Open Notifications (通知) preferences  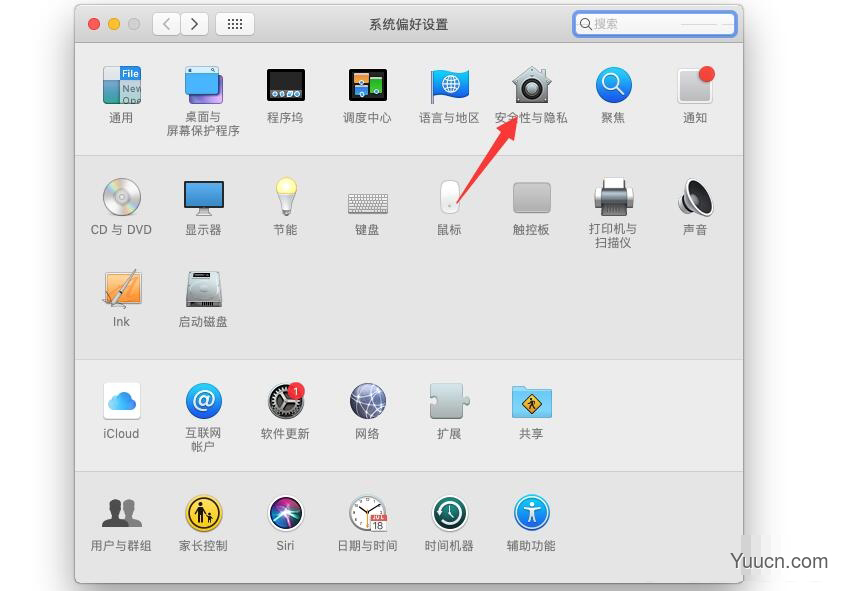click(695, 88)
